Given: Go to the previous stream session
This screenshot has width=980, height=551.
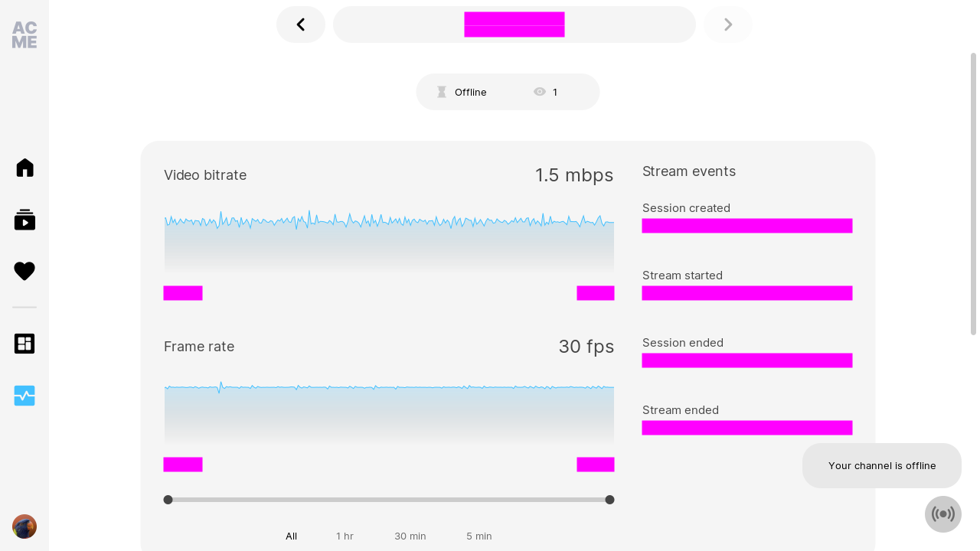Looking at the screenshot, I should [x=301, y=24].
